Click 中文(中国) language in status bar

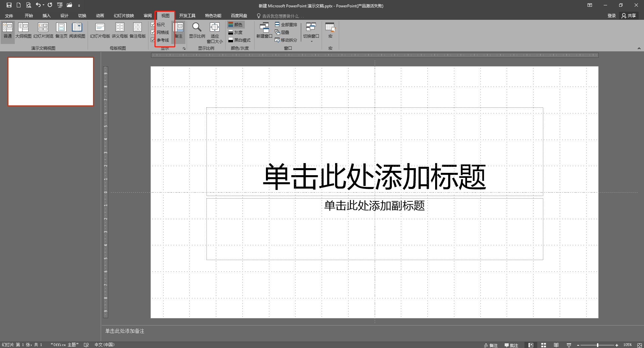pos(104,345)
